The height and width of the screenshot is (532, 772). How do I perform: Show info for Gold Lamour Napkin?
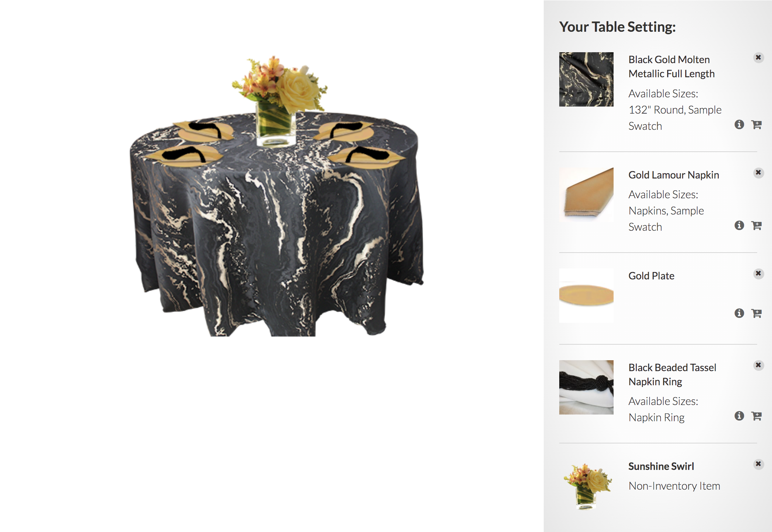point(739,225)
